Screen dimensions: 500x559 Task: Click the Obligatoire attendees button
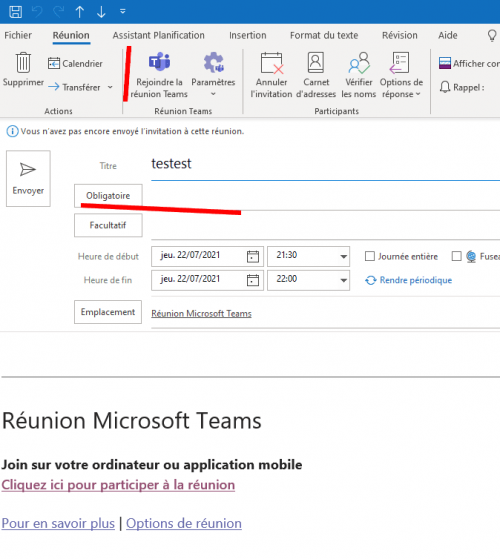point(108,196)
